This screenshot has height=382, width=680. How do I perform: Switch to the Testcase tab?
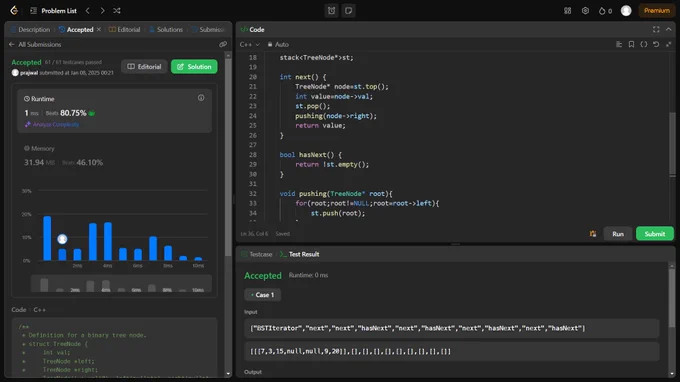pos(257,254)
